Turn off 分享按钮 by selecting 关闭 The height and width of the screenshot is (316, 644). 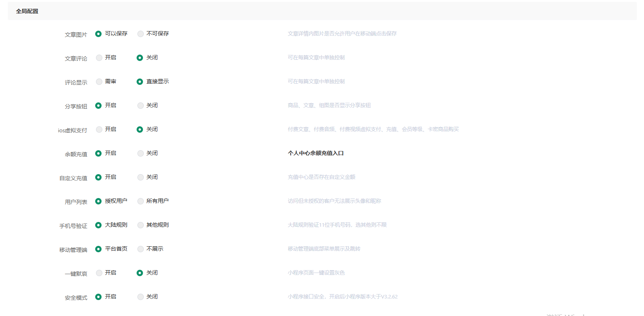click(x=141, y=106)
